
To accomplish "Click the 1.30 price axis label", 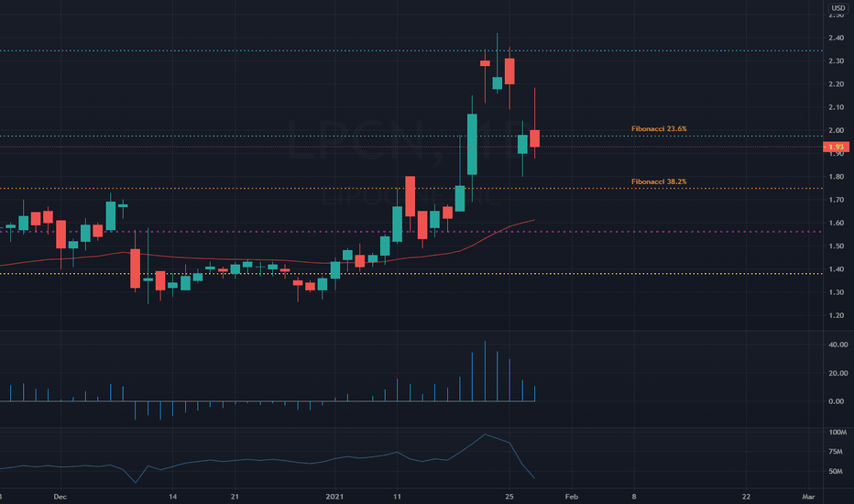I will point(836,292).
